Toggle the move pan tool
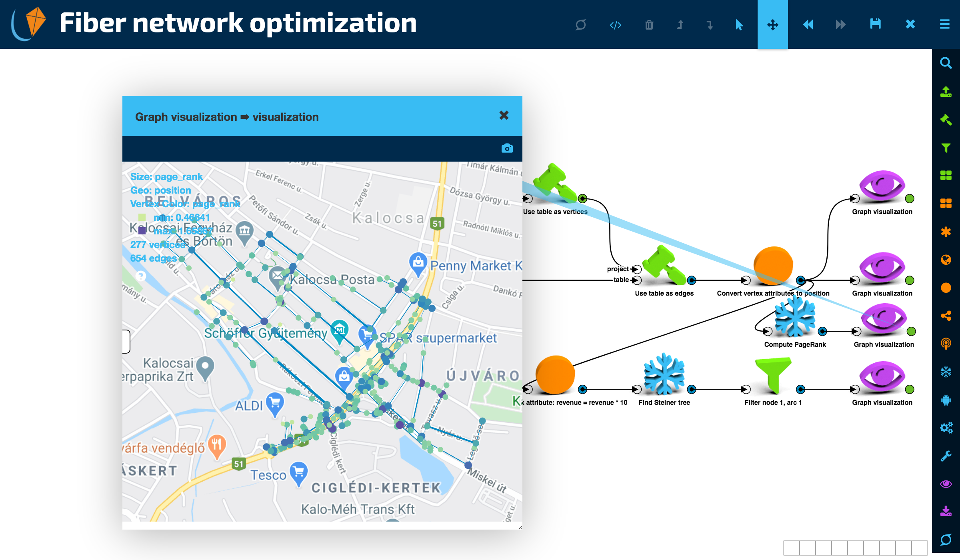The width and height of the screenshot is (960, 560). 772,25
